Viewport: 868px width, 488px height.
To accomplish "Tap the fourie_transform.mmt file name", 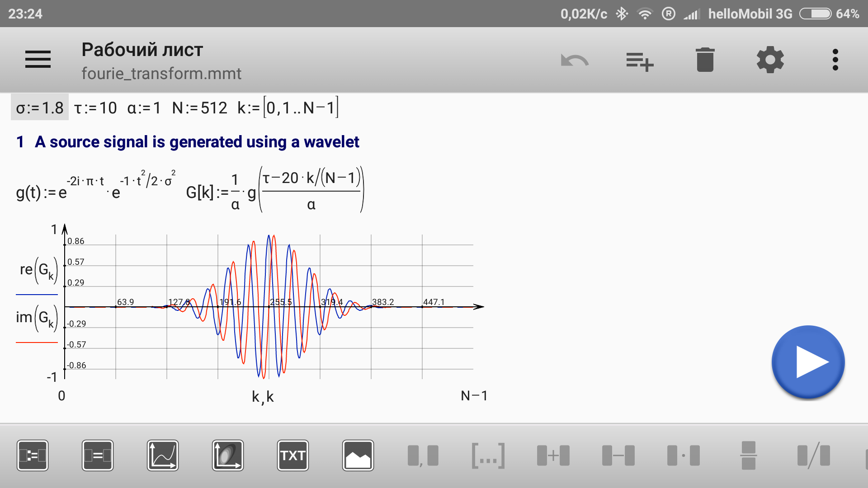I will pyautogui.click(x=161, y=73).
